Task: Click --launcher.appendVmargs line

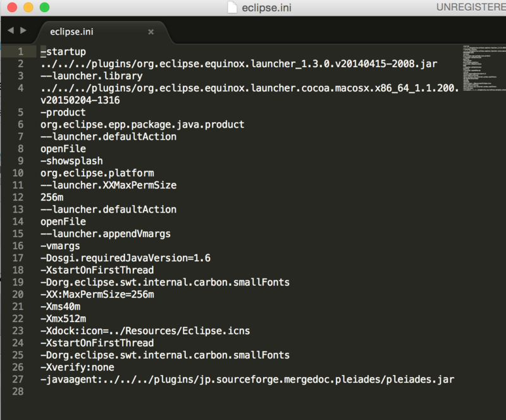Action: tap(106, 234)
